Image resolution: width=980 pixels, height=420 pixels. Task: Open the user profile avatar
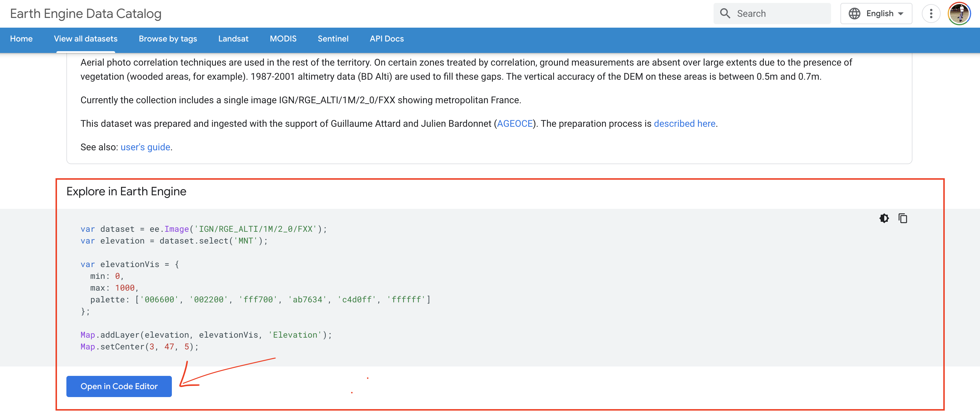(x=959, y=14)
